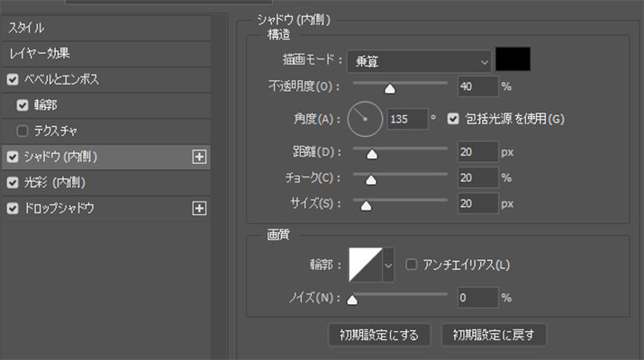The height and width of the screenshot is (360, 644).
Task: Click 角度 value field showing 135
Action: click(x=407, y=120)
